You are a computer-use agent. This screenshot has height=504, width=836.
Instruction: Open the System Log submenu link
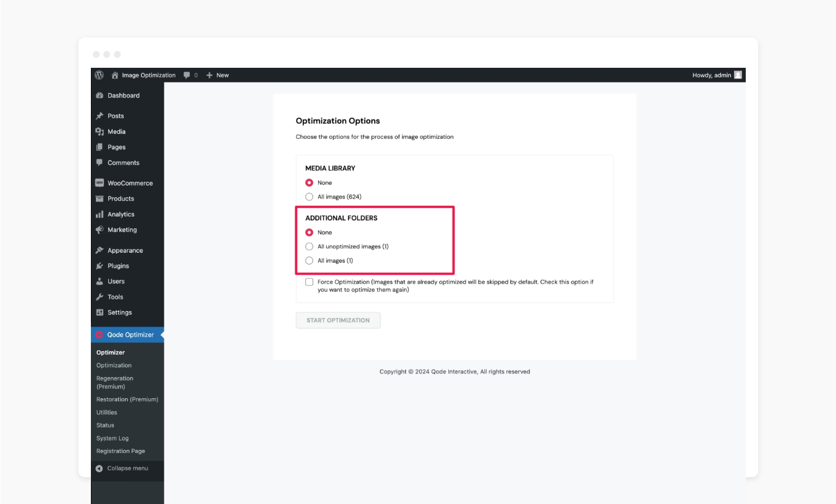pos(112,439)
